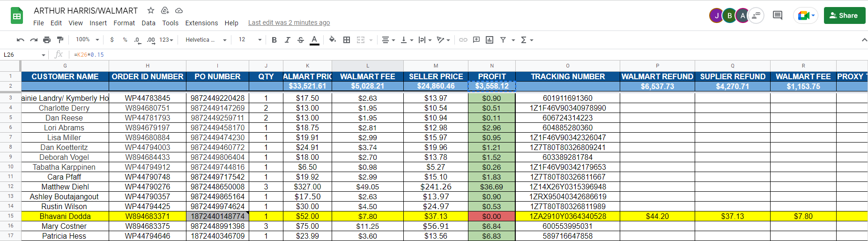The width and height of the screenshot is (868, 241).
Task: Toggle bold formatting
Action: coord(274,40)
